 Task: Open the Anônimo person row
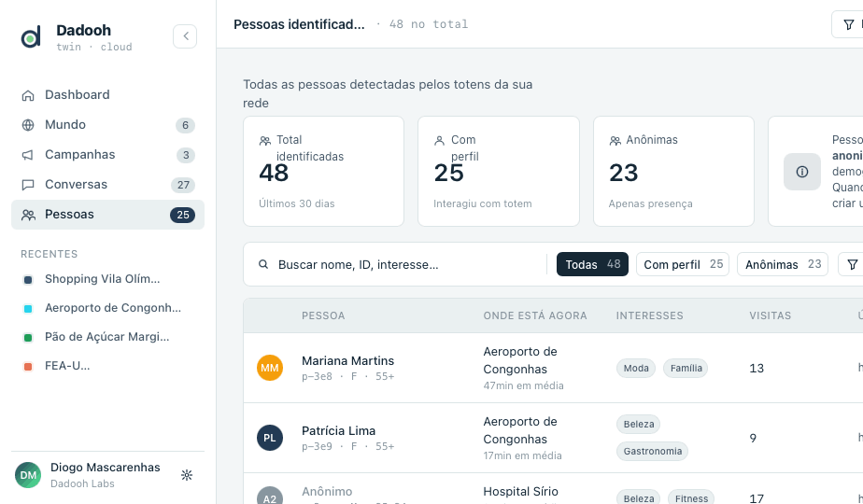click(x=553, y=488)
